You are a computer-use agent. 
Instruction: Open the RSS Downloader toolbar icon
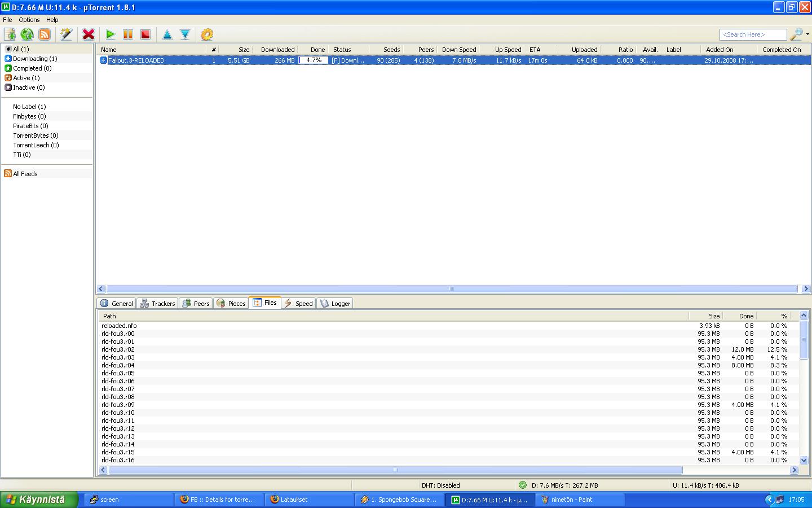(x=45, y=34)
